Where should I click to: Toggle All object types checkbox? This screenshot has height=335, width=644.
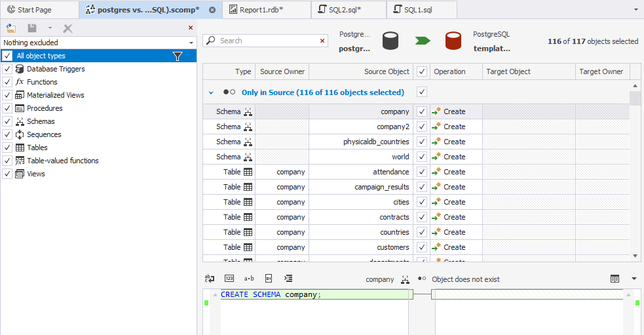7,56
